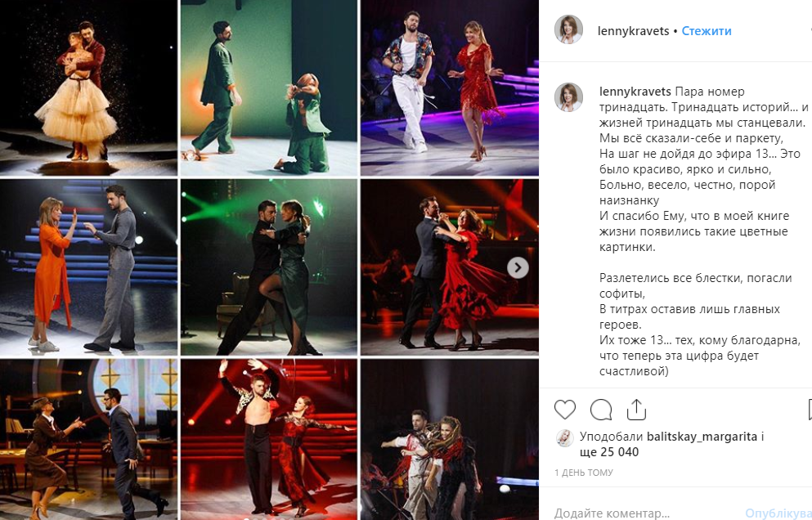Screen dimensions: 812x520
Task: Select the orange dress high-five photo
Action: tap(88, 267)
